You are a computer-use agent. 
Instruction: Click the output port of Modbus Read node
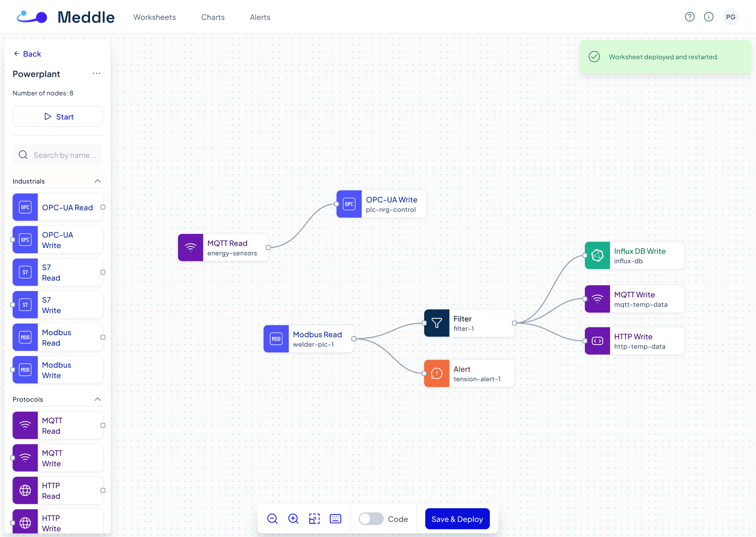point(354,339)
